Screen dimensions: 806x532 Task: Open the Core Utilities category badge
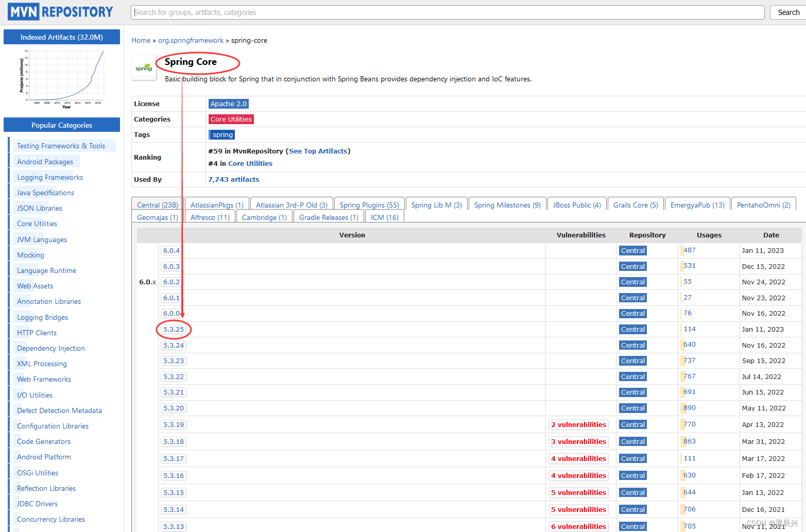(231, 119)
